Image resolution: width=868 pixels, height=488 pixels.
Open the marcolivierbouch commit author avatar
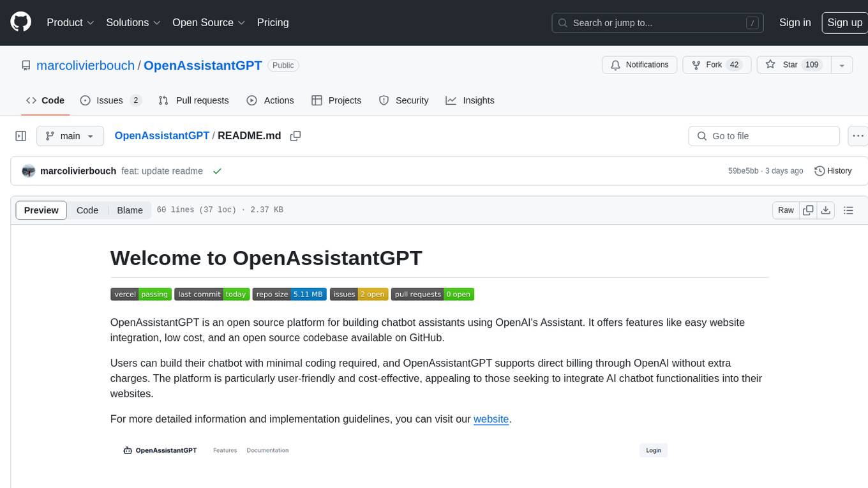tap(28, 171)
